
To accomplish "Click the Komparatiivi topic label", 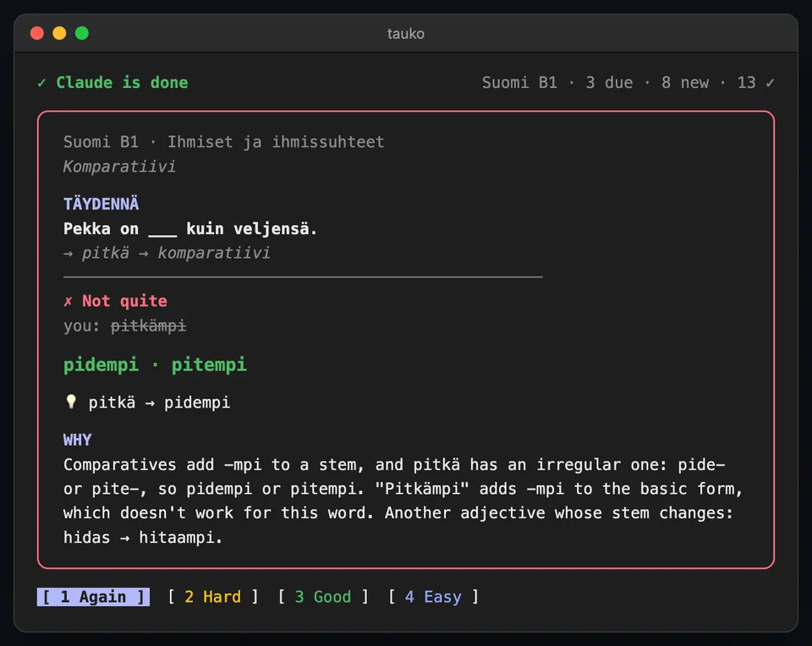I will 119,167.
